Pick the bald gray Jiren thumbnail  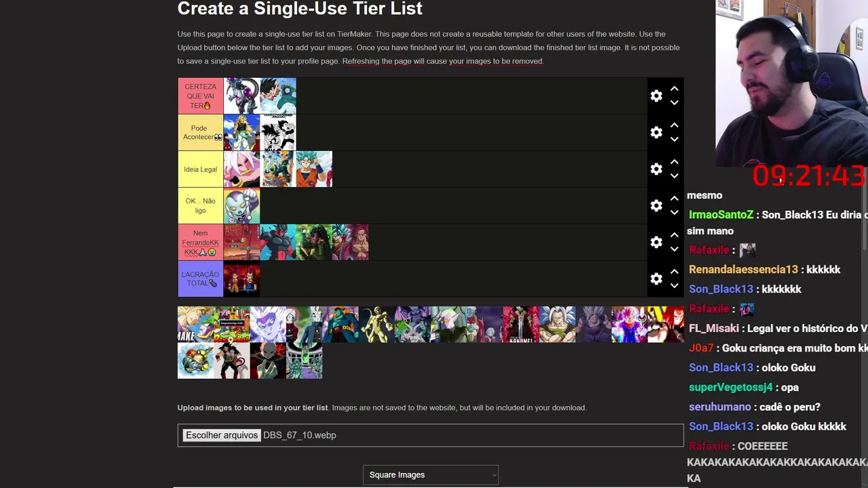(x=268, y=361)
